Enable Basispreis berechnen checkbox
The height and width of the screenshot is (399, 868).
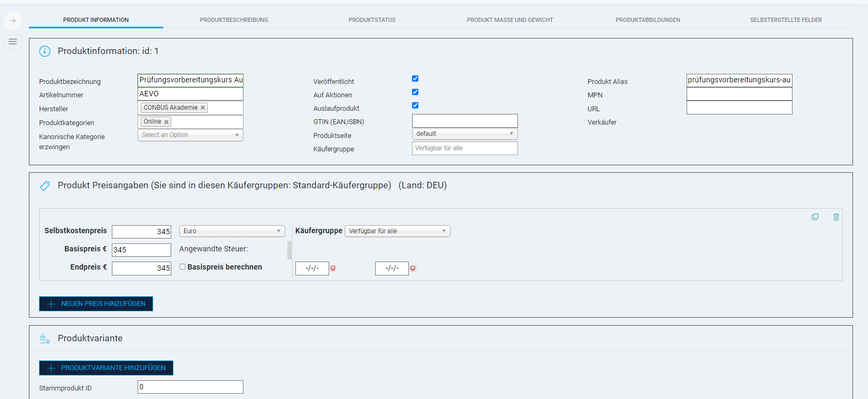click(x=182, y=267)
